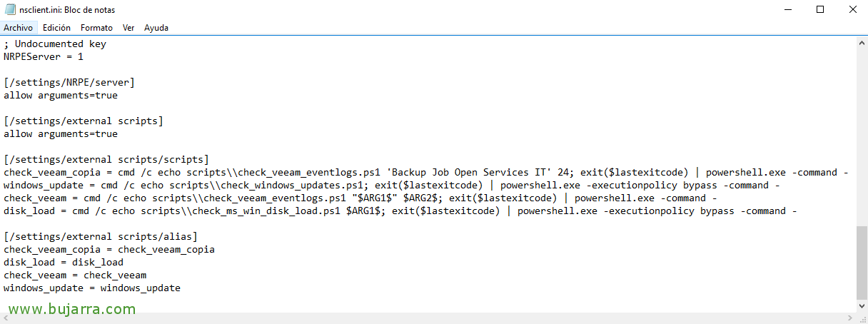This screenshot has height=324, width=868.
Task: Open the Archivo menu
Action: [19, 28]
